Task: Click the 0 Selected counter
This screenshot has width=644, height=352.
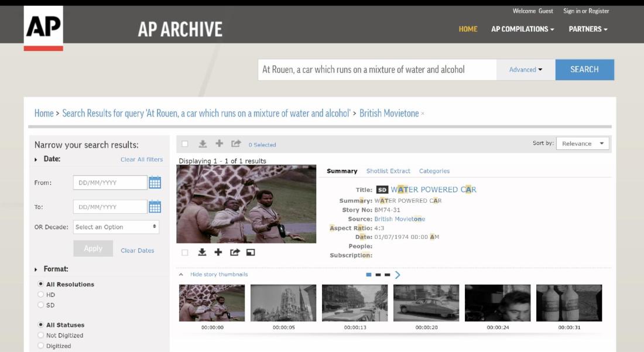Action: click(x=262, y=145)
